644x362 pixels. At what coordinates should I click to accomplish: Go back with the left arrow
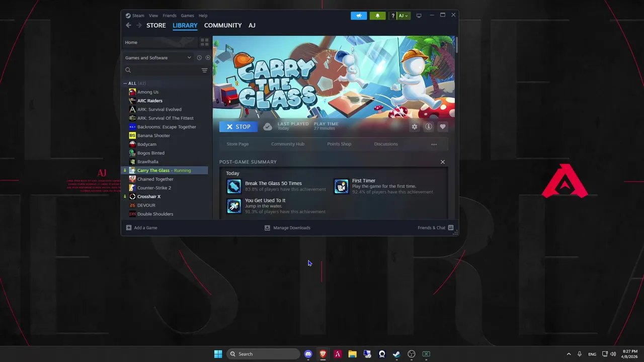128,25
